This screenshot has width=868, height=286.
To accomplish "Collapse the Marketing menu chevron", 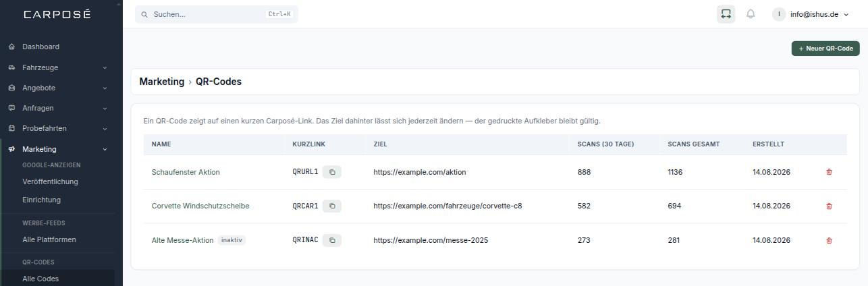I will pos(105,149).
